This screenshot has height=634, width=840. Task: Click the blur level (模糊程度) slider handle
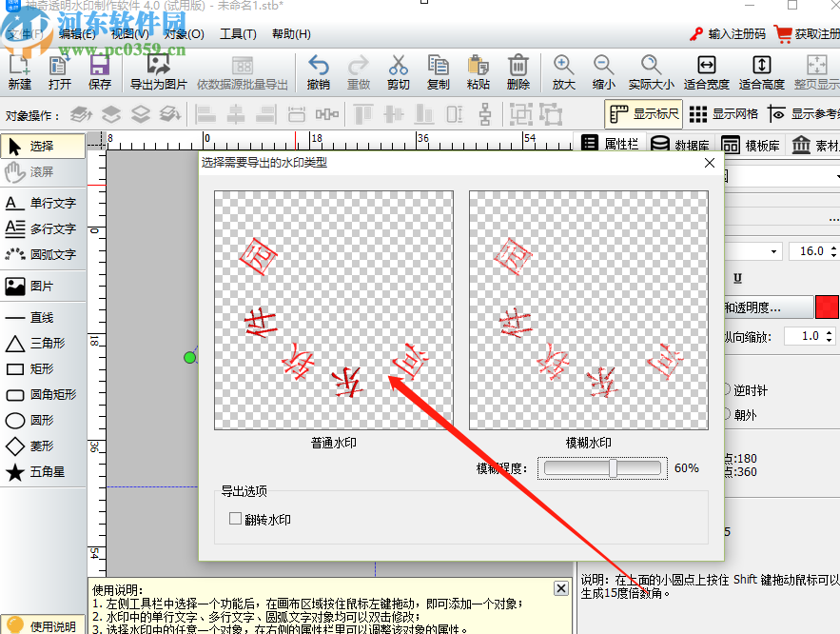tap(613, 467)
